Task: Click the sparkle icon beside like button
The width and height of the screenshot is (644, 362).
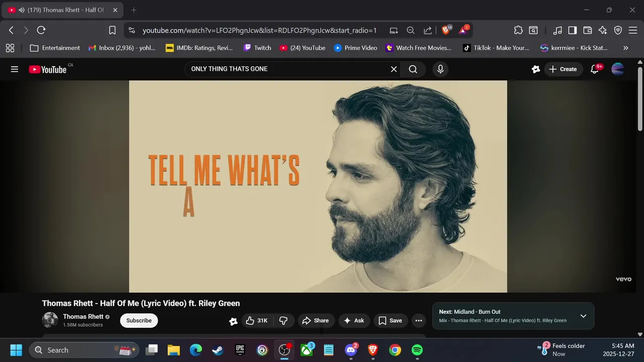Action: [x=233, y=321]
